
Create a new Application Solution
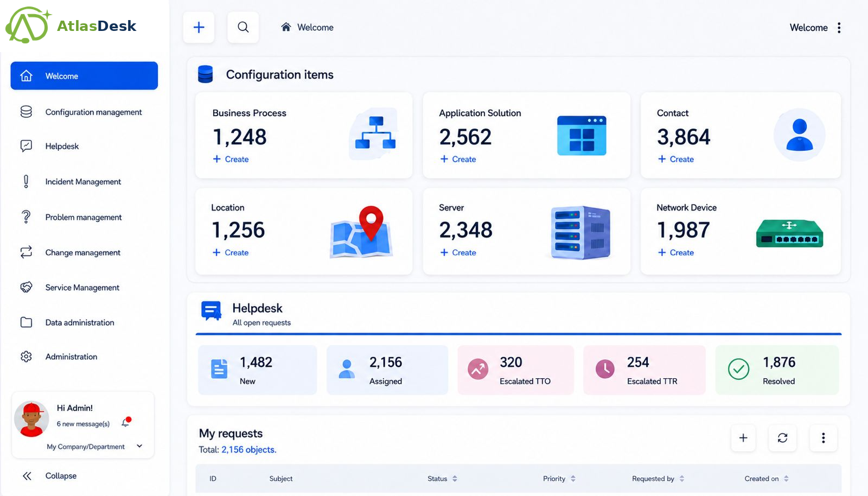click(x=458, y=159)
